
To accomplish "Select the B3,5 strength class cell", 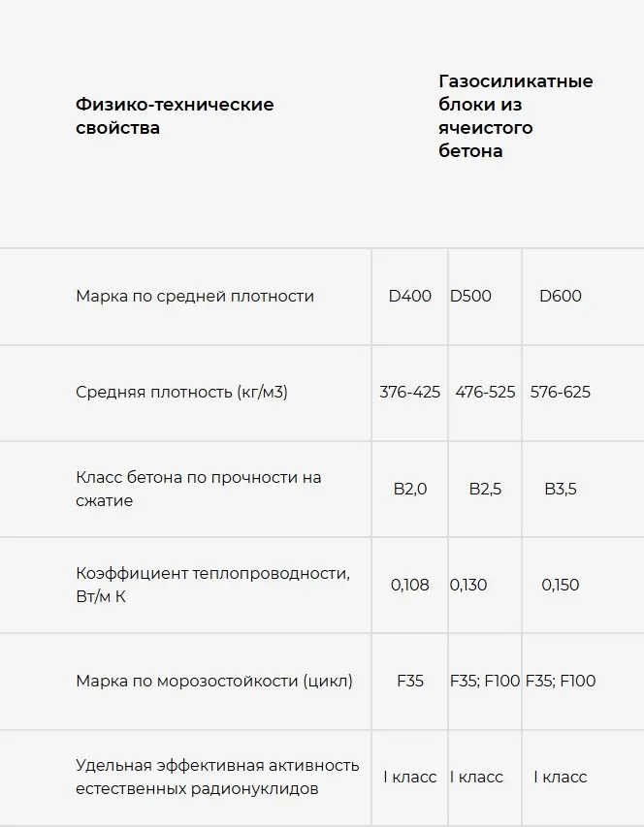I will [561, 490].
